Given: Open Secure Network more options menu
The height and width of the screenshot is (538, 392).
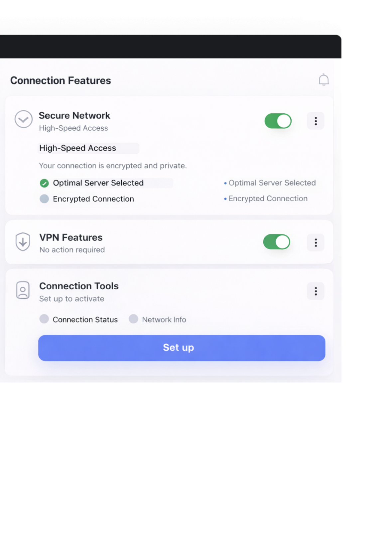Looking at the screenshot, I should click(315, 121).
